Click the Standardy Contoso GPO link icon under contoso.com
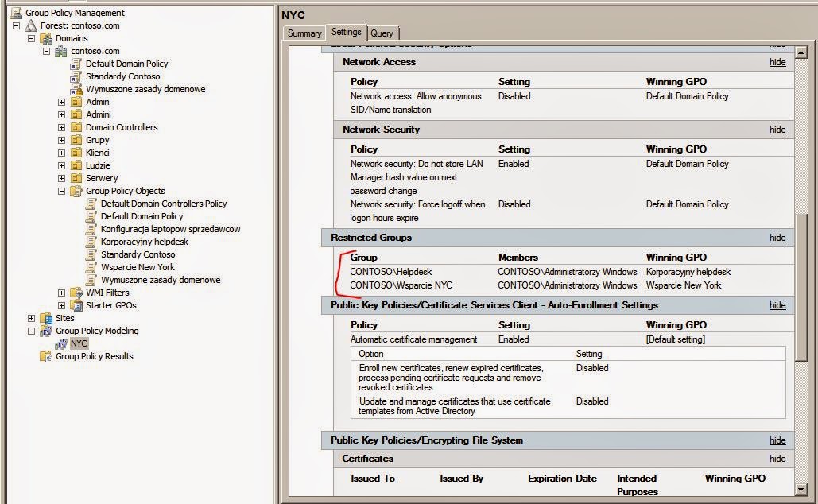The height and width of the screenshot is (504, 818). 76,76
